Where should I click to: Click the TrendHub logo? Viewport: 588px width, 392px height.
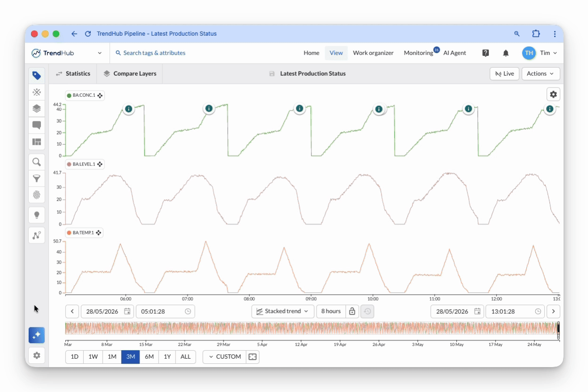pyautogui.click(x=53, y=53)
